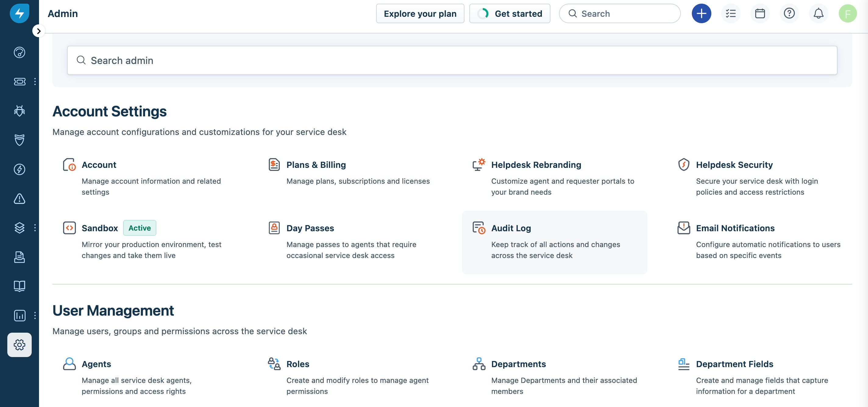868x407 pixels.
Task: Open the notifications bell icon
Action: [818, 13]
